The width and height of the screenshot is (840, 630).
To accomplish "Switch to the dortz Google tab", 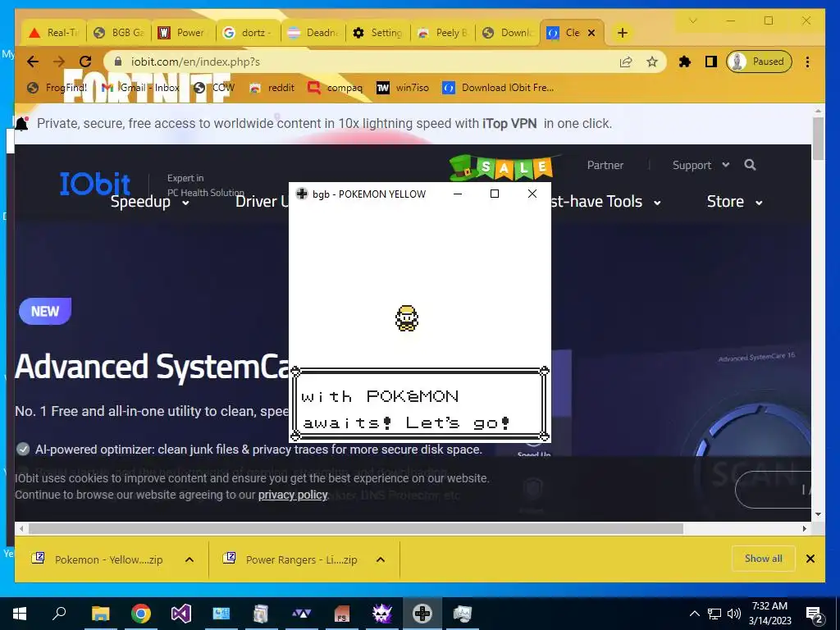I will (x=249, y=33).
